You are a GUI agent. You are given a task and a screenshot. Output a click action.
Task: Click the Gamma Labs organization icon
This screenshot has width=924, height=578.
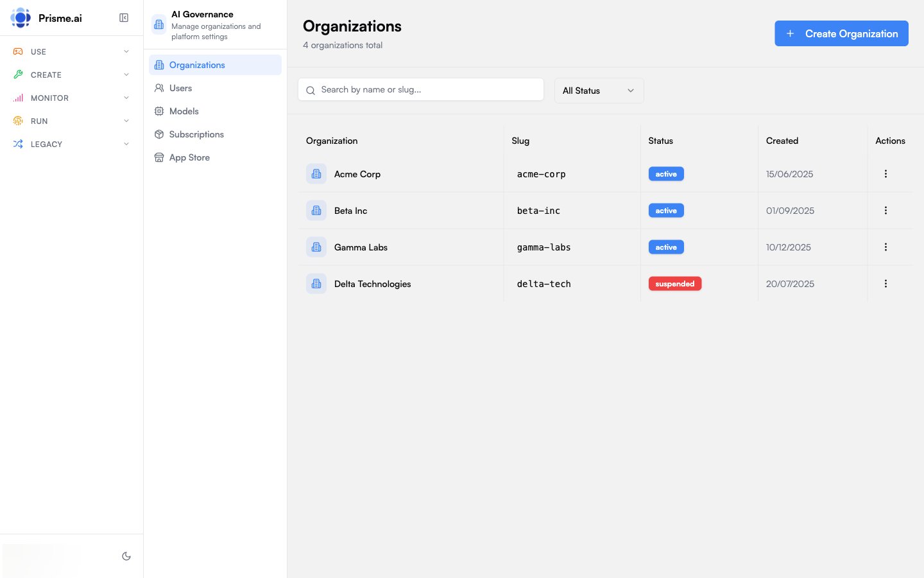tap(316, 247)
